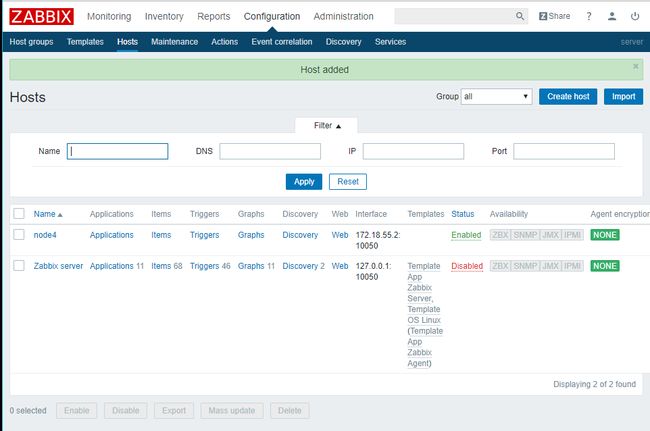Click Disabled status of Zabbix server
This screenshot has height=431, width=650.
[467, 266]
